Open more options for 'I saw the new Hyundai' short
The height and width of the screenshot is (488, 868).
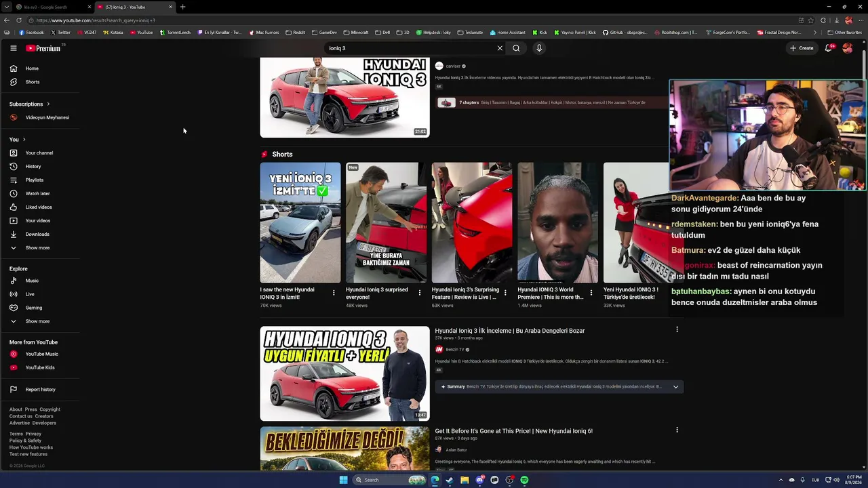pyautogui.click(x=334, y=293)
